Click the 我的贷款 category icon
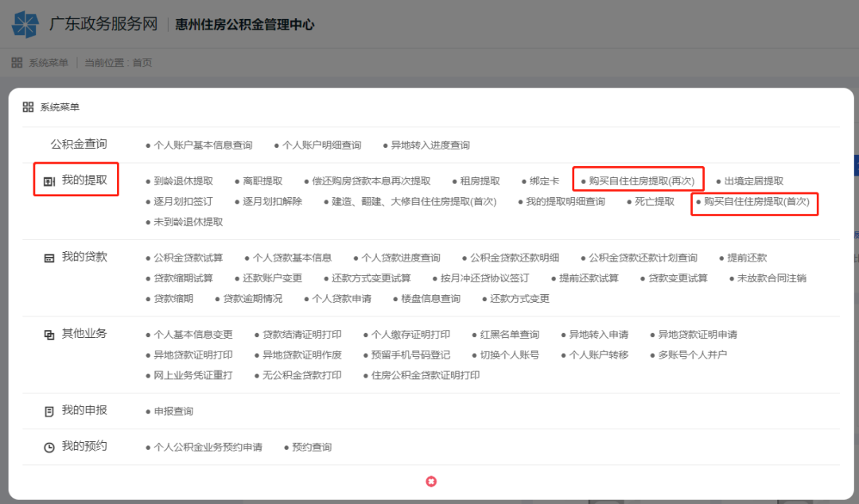Screen dimensions: 859x504 [x=49, y=258]
